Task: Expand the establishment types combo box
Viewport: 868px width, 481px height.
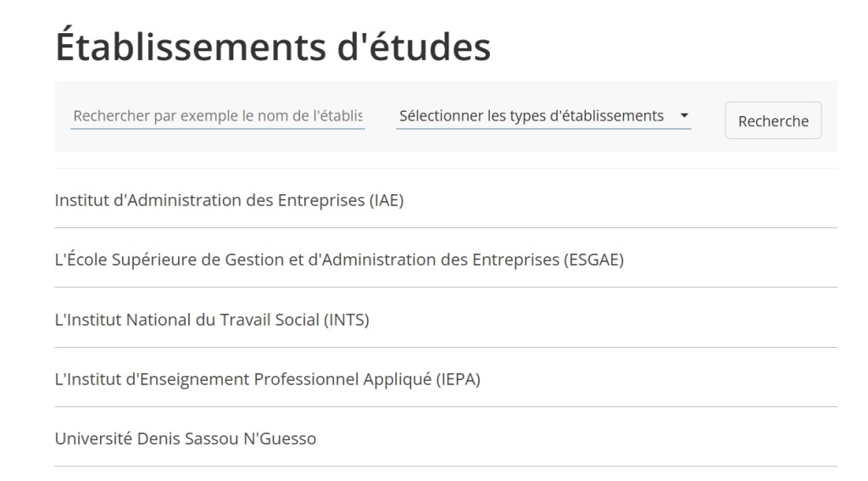Action: click(543, 116)
